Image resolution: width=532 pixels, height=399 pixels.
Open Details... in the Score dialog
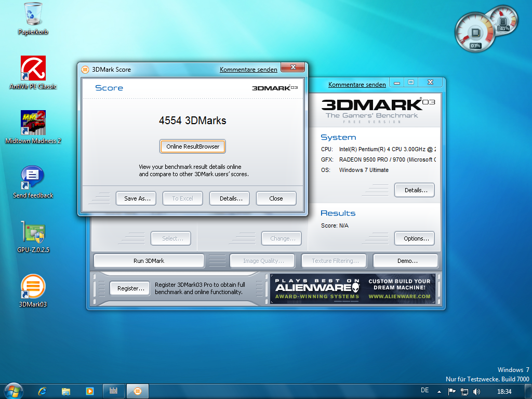(x=229, y=198)
